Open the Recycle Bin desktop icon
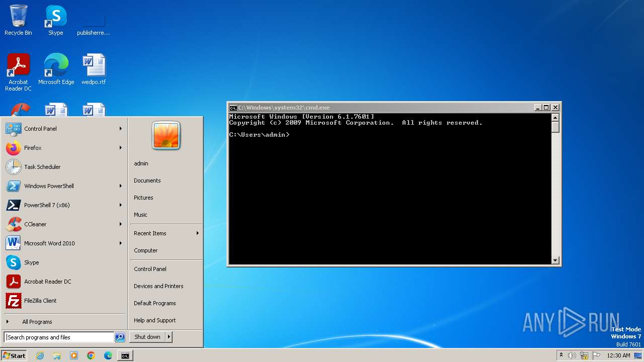Image resolution: width=644 pixels, height=362 pixels. coord(18,20)
